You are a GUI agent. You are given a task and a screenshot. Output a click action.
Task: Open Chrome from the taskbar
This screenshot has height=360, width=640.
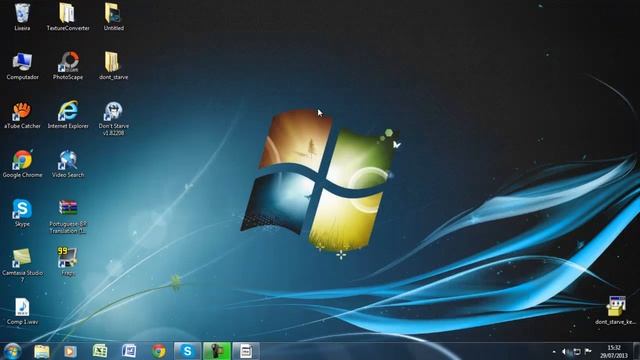tap(159, 351)
